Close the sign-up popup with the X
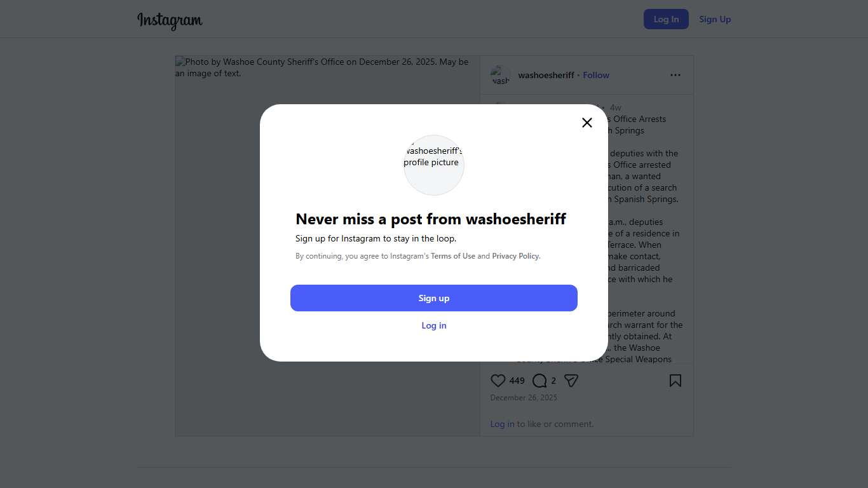868x488 pixels. tap(587, 123)
